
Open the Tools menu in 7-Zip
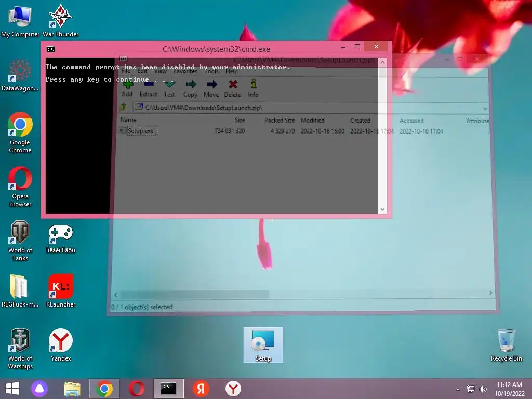click(x=211, y=71)
